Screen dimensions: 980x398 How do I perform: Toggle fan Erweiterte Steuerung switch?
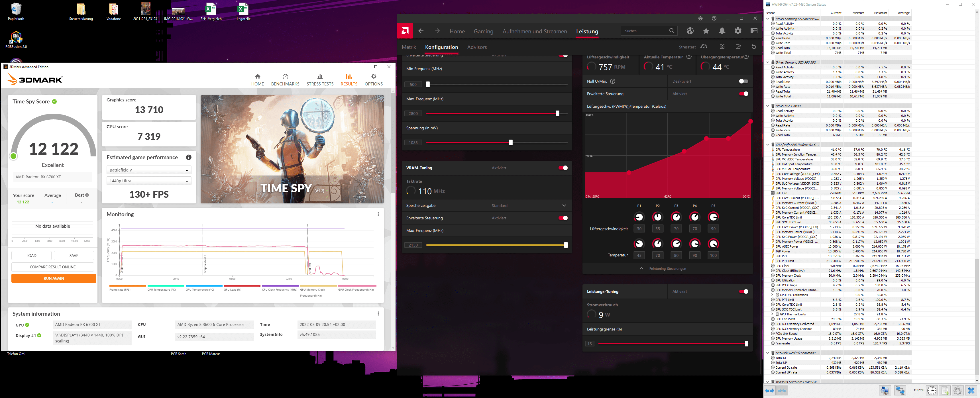[743, 94]
